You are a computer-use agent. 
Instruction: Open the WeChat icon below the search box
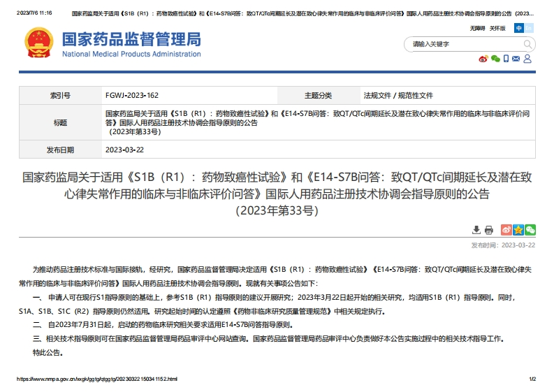[x=495, y=59]
